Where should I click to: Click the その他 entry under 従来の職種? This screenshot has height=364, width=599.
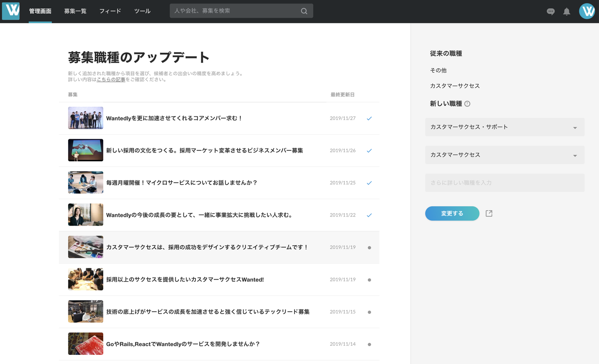[438, 71]
